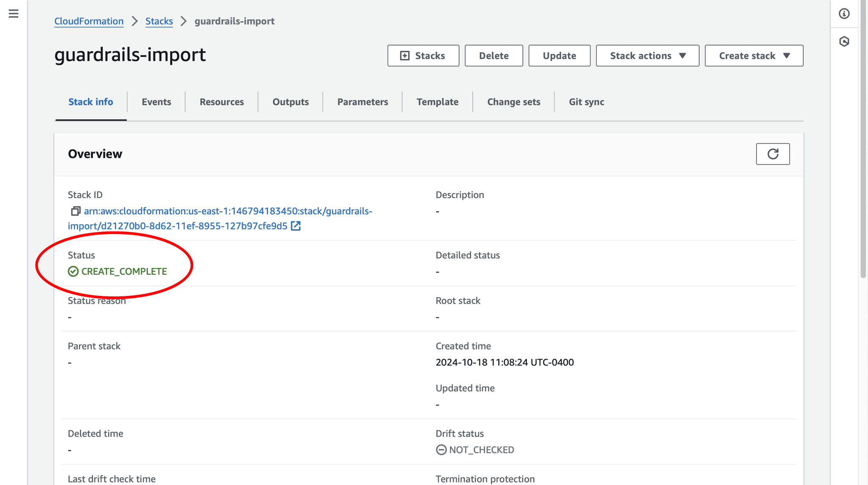Image resolution: width=868 pixels, height=485 pixels.
Task: Open the info panel icon
Action: pos(844,14)
